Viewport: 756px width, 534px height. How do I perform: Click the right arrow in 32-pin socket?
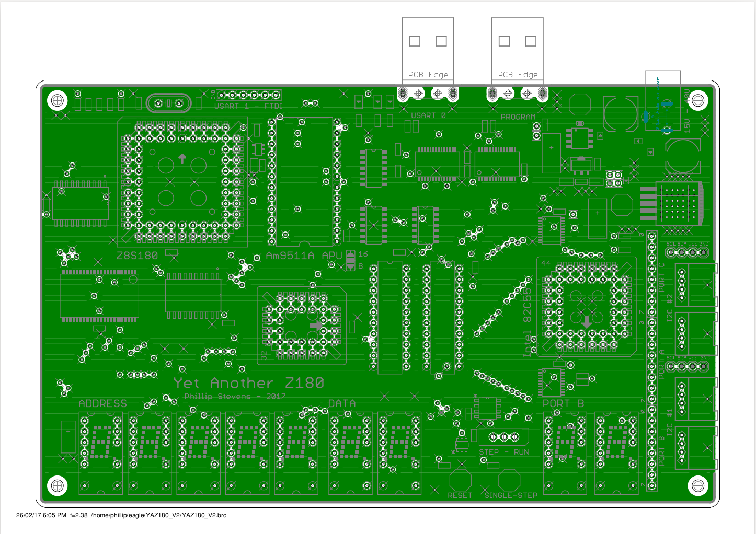(316, 326)
